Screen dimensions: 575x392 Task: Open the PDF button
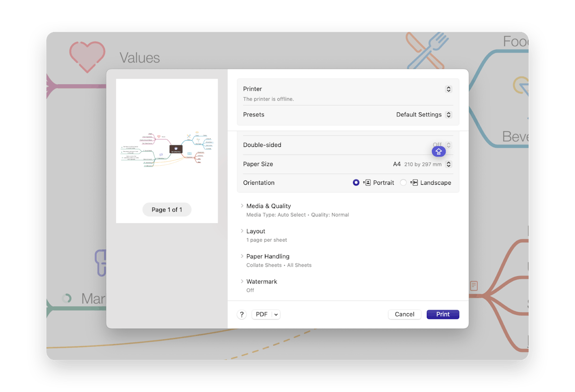click(x=262, y=314)
